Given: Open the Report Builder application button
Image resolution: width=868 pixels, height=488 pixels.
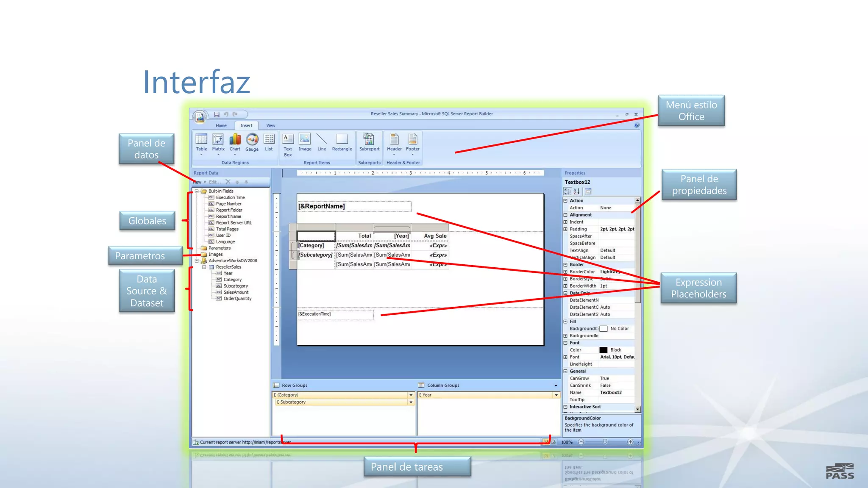Looking at the screenshot, I should [x=200, y=116].
